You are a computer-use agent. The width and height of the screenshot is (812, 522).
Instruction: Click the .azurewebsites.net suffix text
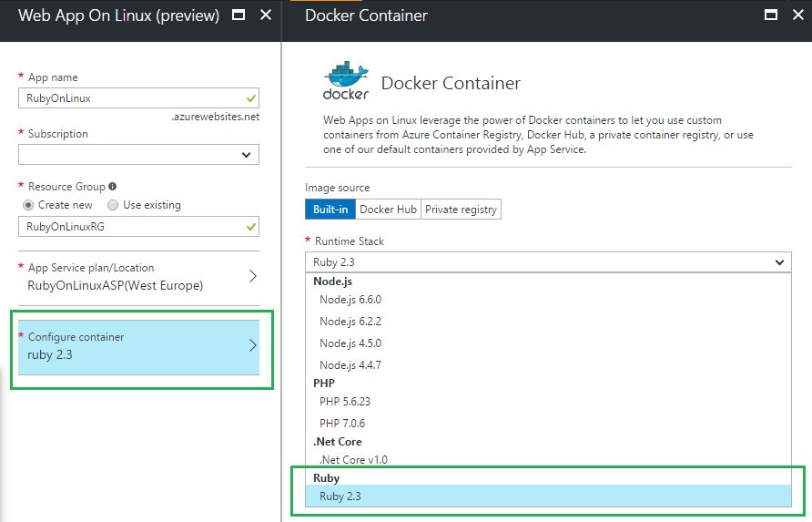point(216,117)
